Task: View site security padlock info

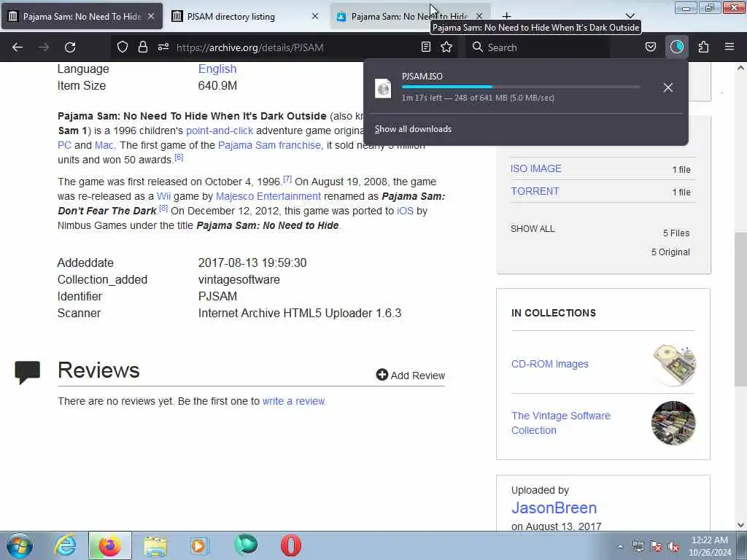Action: click(x=142, y=47)
